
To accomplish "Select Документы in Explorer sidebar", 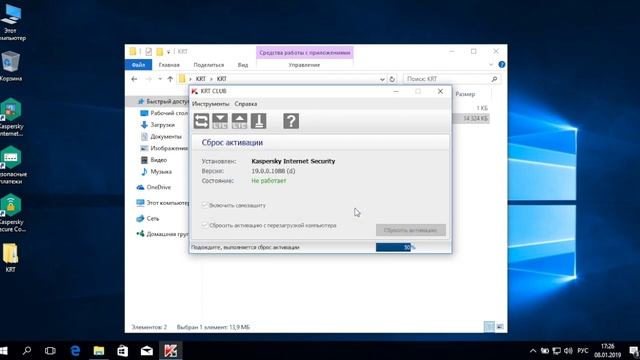I will 161,137.
